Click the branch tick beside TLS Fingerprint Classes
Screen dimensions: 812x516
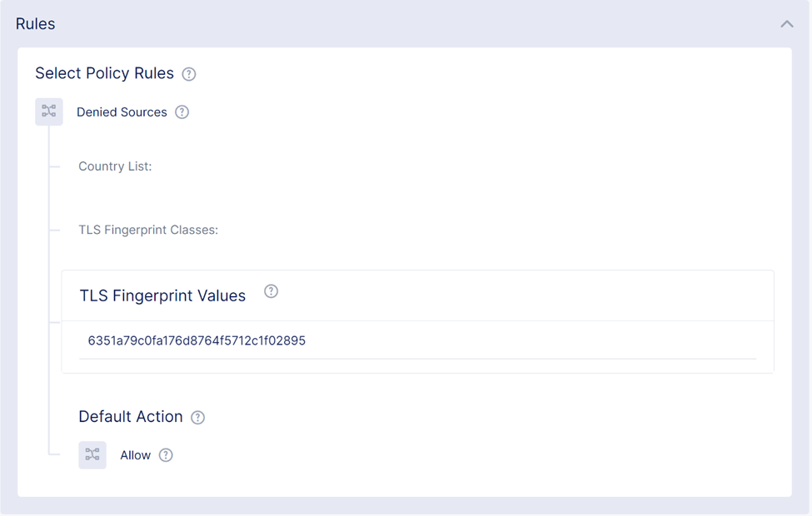(x=55, y=230)
